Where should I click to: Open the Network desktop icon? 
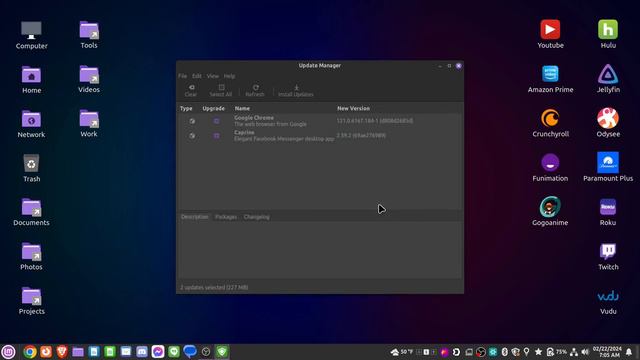click(31, 124)
